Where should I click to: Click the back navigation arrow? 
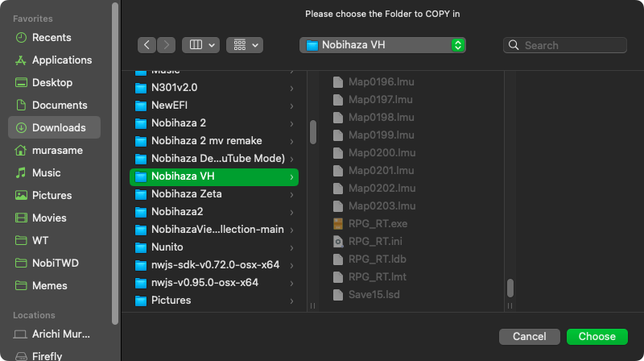(147, 45)
